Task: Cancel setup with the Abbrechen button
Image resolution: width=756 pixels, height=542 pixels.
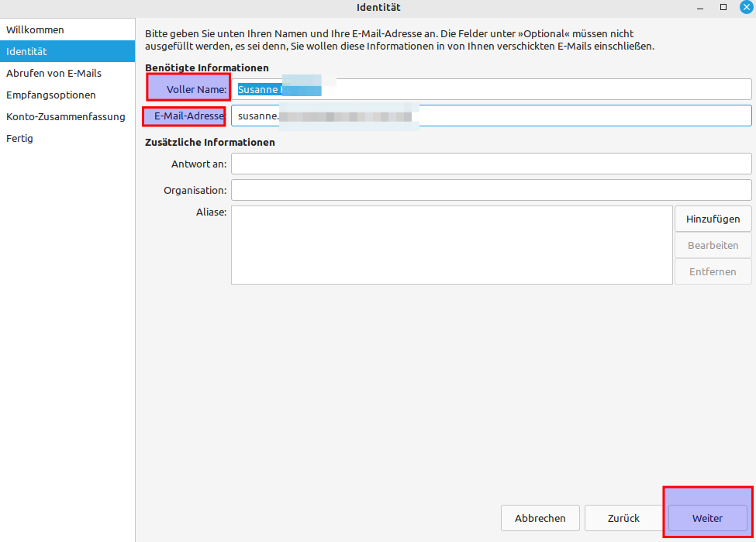Action: [540, 518]
